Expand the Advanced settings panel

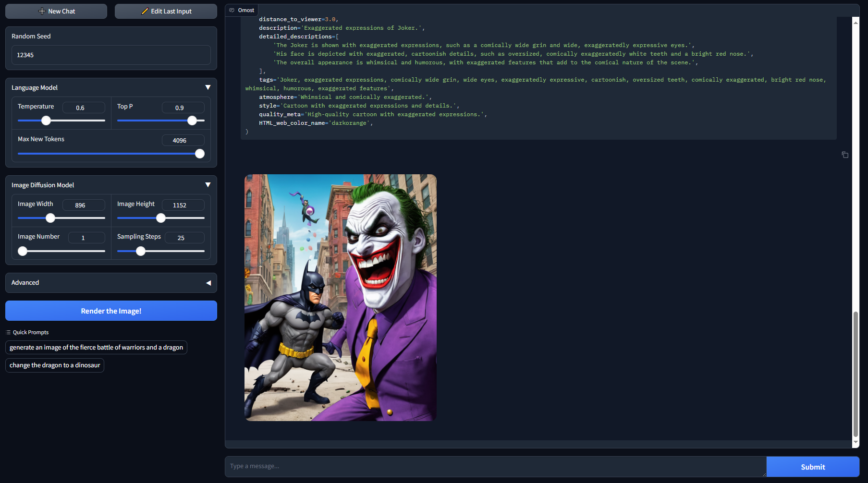[x=208, y=283]
